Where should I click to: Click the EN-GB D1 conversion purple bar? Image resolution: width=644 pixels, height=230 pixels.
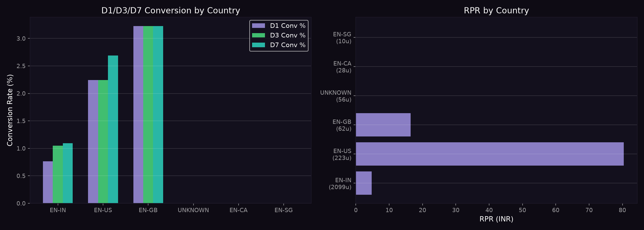(138, 115)
